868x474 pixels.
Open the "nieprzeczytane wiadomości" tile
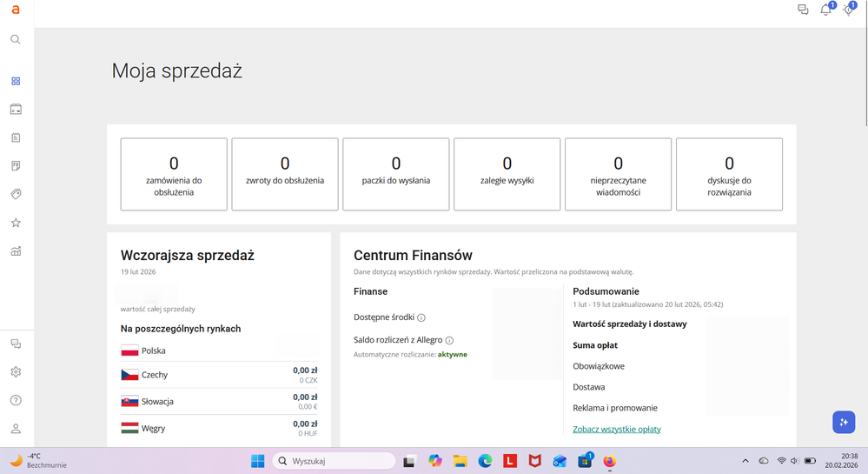coord(618,174)
